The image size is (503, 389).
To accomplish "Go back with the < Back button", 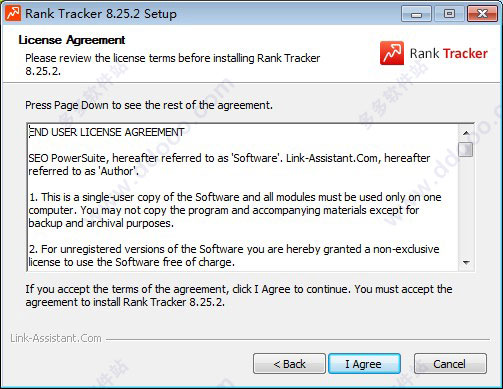I will (289, 364).
